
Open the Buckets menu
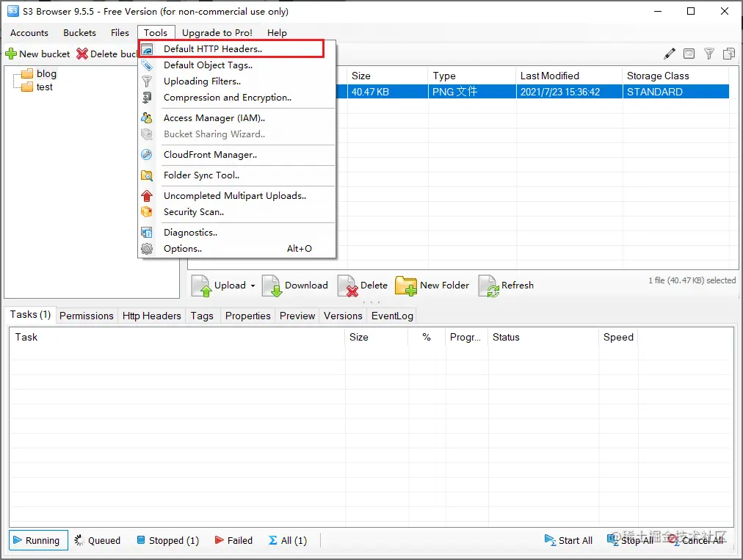click(x=79, y=33)
